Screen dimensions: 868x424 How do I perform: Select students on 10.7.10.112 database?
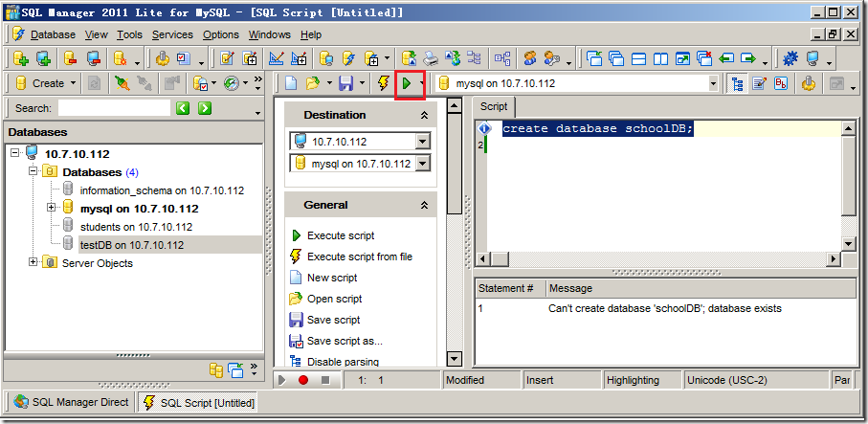[x=136, y=227]
